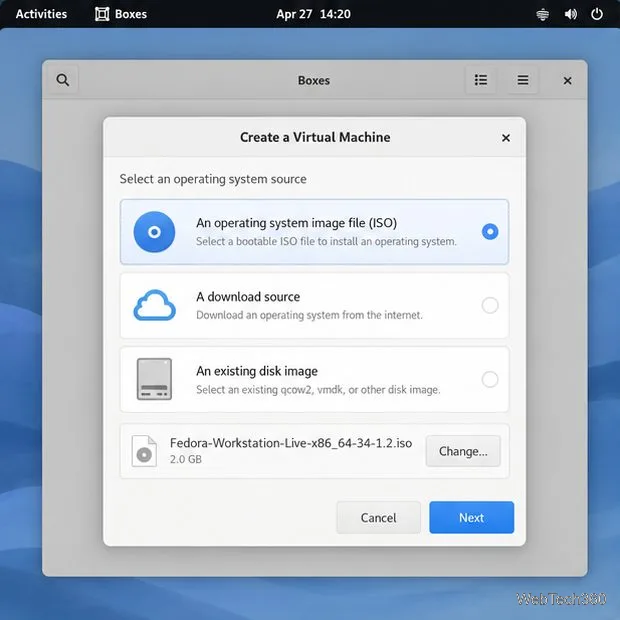Click 'An existing disk image' title text
Viewport: 620px width, 620px height.
[x=257, y=371]
